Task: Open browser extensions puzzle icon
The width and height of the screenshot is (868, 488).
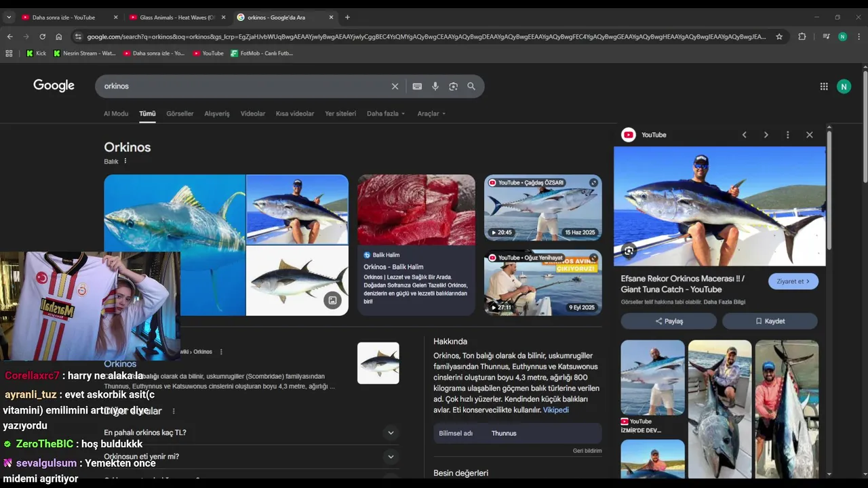Action: point(802,37)
